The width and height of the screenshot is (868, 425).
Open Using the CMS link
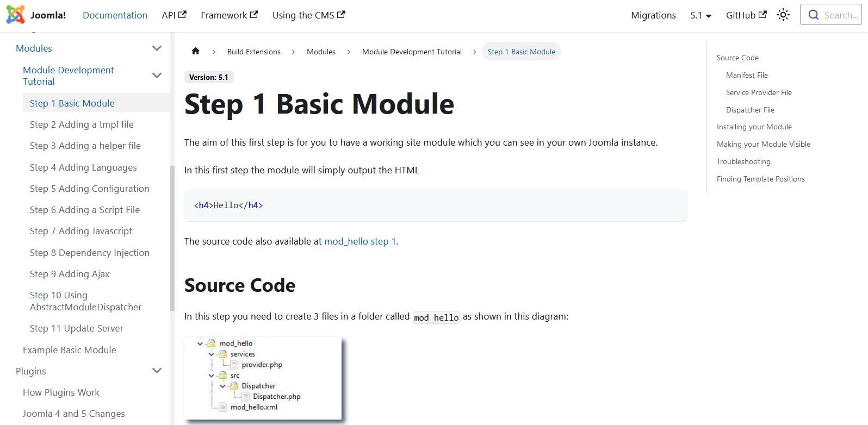pos(308,15)
